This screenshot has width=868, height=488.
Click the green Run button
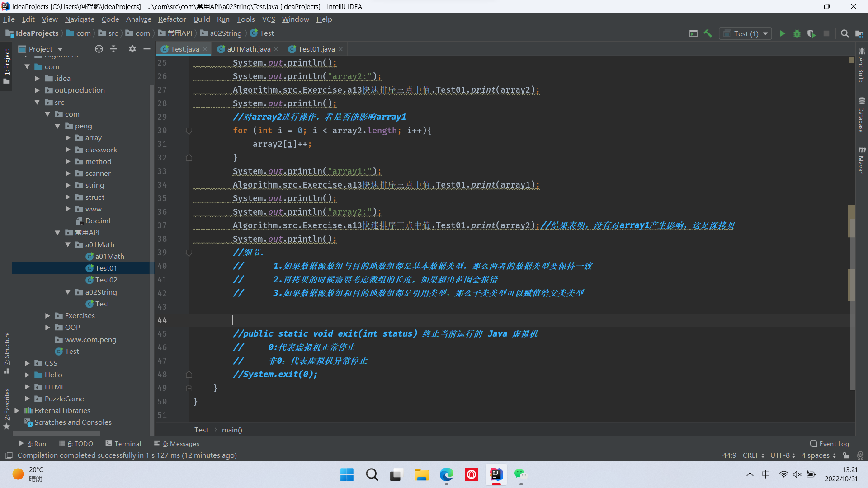(x=782, y=33)
